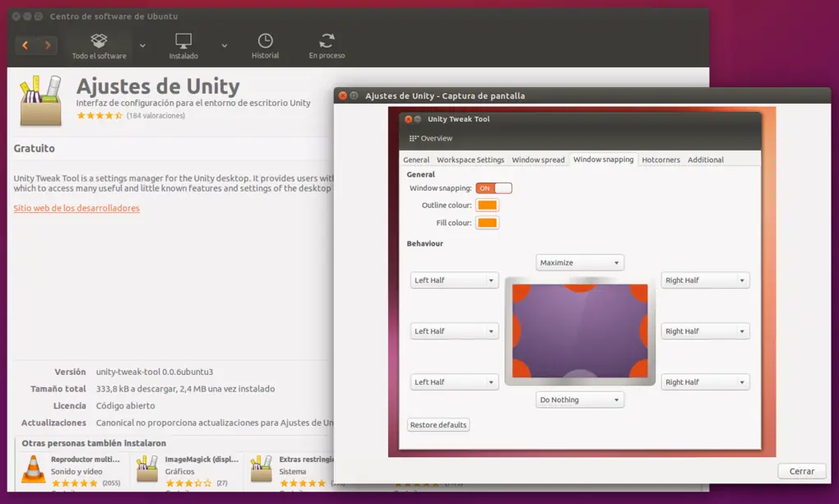Pick the Fill colour swatch

pyautogui.click(x=487, y=223)
